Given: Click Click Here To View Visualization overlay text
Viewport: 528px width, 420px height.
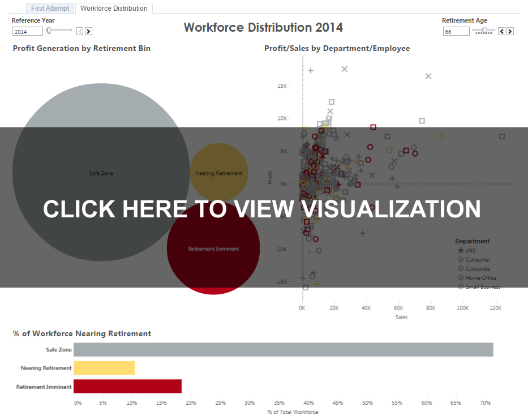Looking at the screenshot, I should [x=262, y=209].
